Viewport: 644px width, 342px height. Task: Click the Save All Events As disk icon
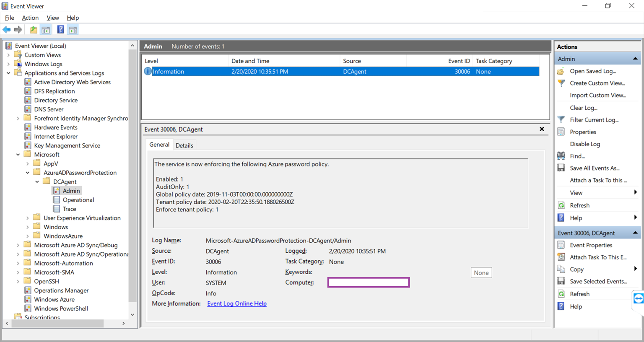(561, 168)
